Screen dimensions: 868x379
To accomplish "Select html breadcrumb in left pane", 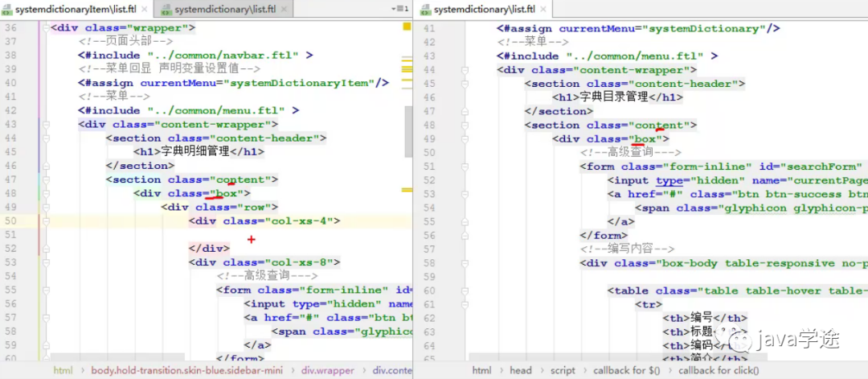I will pyautogui.click(x=63, y=370).
